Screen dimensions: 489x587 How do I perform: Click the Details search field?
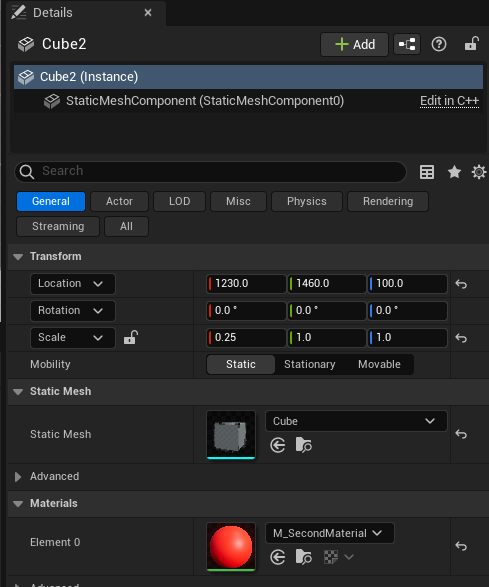pyautogui.click(x=210, y=172)
